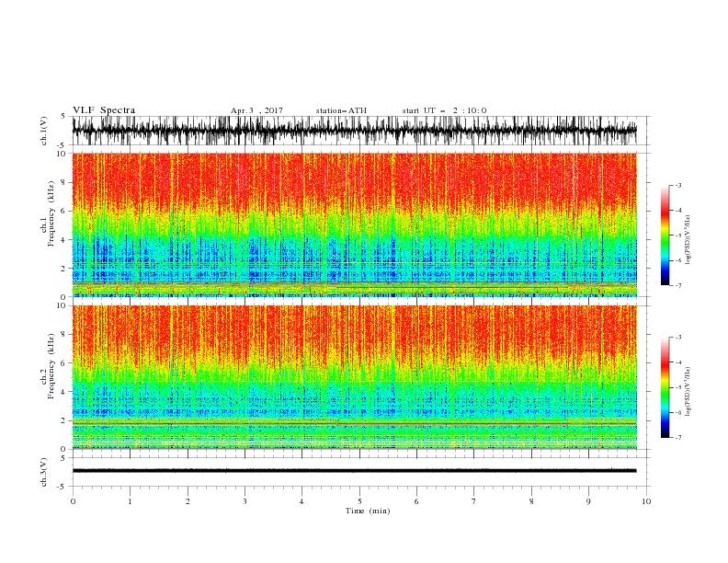Click the time axis tick label '10'
Viewport: 728px width, 563px height.
click(x=646, y=501)
